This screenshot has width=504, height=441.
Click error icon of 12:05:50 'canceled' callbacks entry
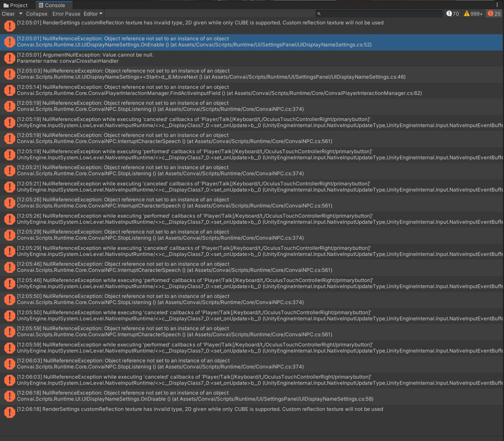point(9,316)
